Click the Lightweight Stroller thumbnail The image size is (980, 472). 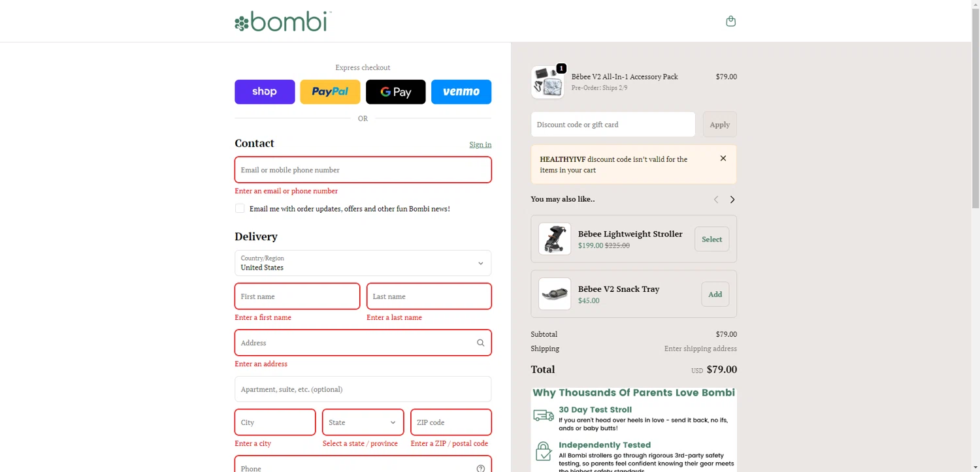555,239
